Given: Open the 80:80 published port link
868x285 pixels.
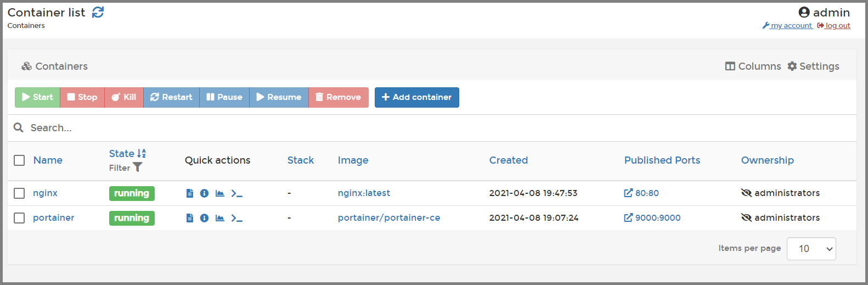Looking at the screenshot, I should pos(641,193).
